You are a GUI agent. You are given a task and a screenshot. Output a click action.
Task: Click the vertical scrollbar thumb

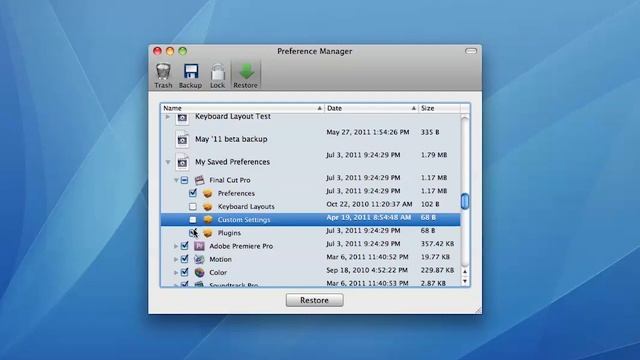pyautogui.click(x=464, y=201)
